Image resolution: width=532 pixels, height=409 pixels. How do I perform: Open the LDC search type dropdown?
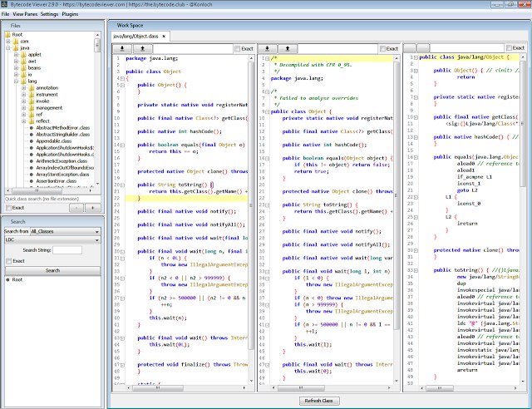tap(52, 240)
